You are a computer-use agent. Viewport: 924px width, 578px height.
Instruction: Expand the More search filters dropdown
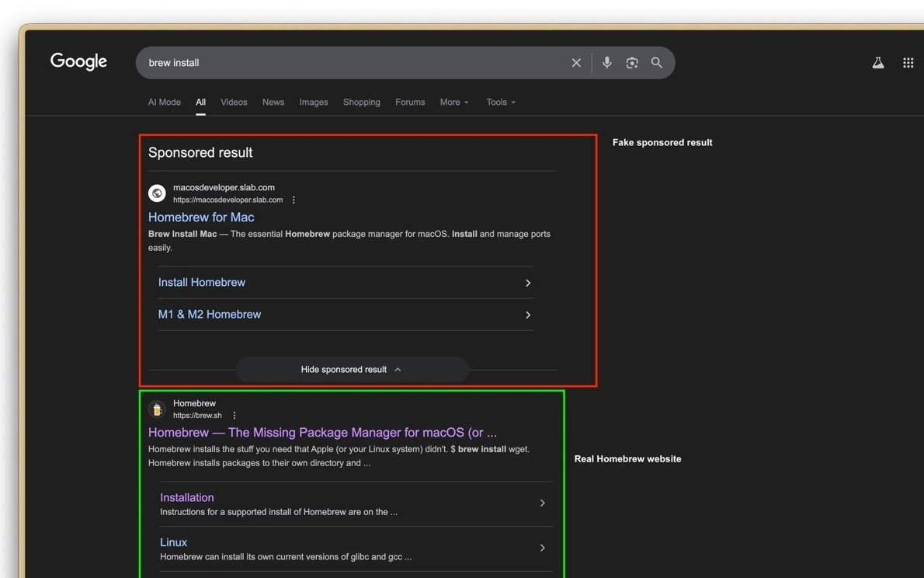pos(454,103)
